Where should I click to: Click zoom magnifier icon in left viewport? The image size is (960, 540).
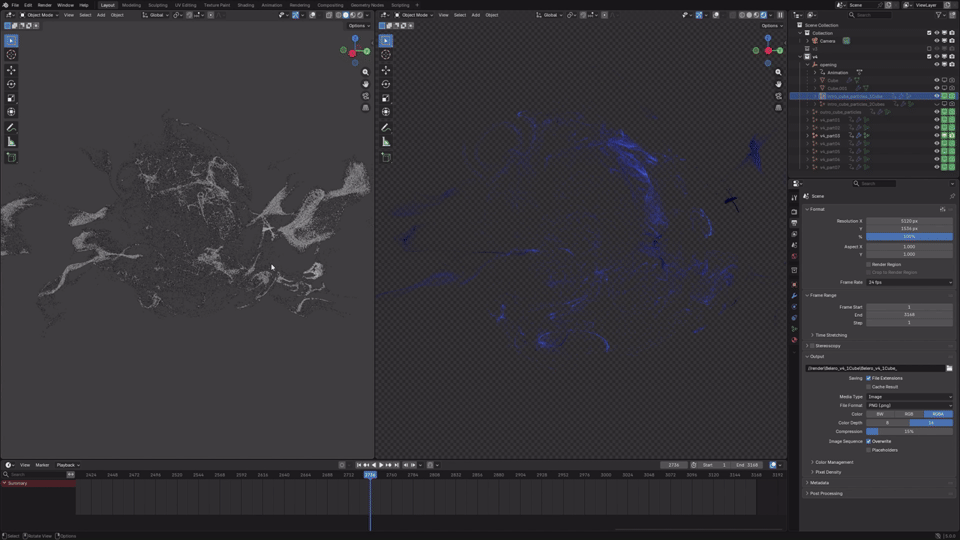click(x=366, y=72)
